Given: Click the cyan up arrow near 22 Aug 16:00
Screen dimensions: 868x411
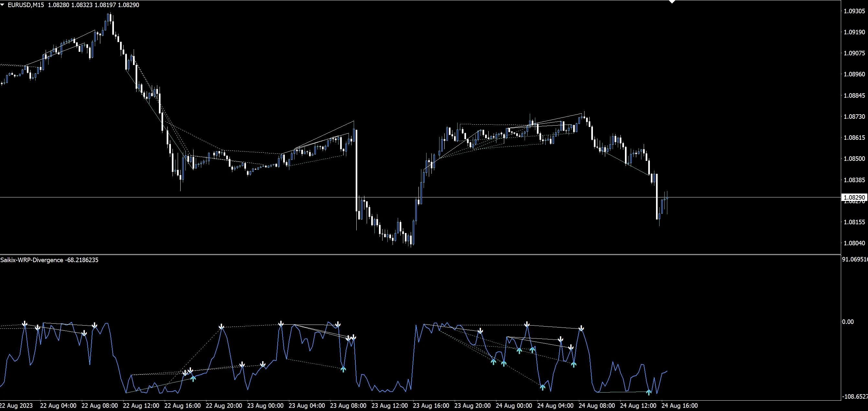Looking at the screenshot, I should pyautogui.click(x=193, y=378).
